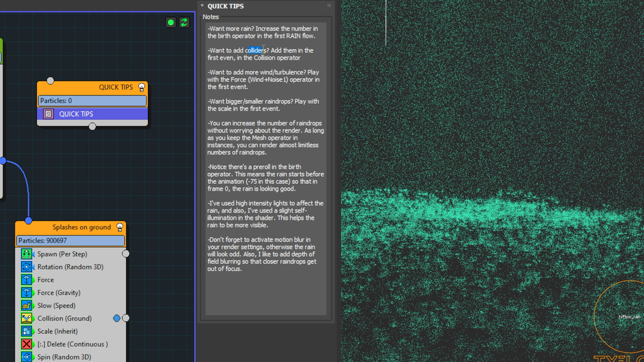The width and height of the screenshot is (644, 362).
Task: Click the green refresh simulation icon
Action: point(184,22)
